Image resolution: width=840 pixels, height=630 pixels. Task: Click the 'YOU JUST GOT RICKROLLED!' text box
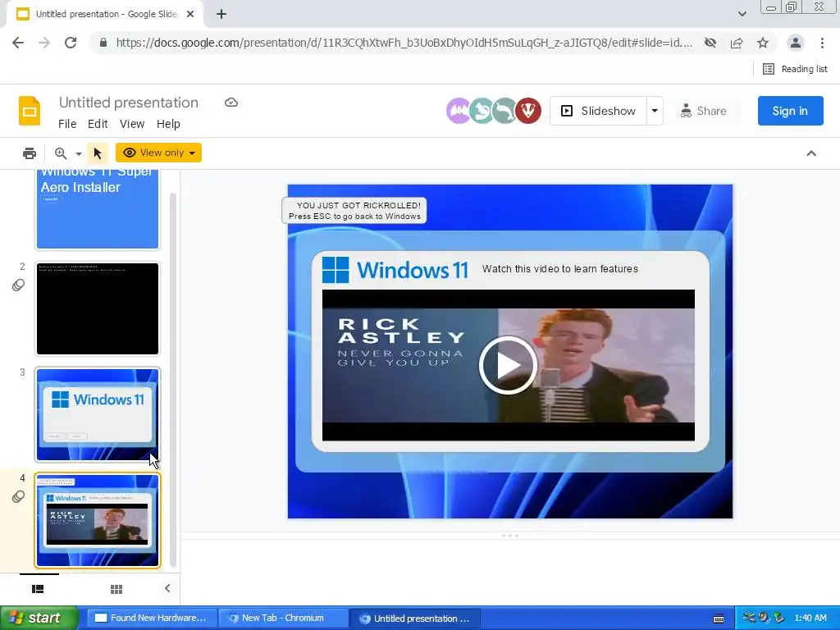coord(354,211)
